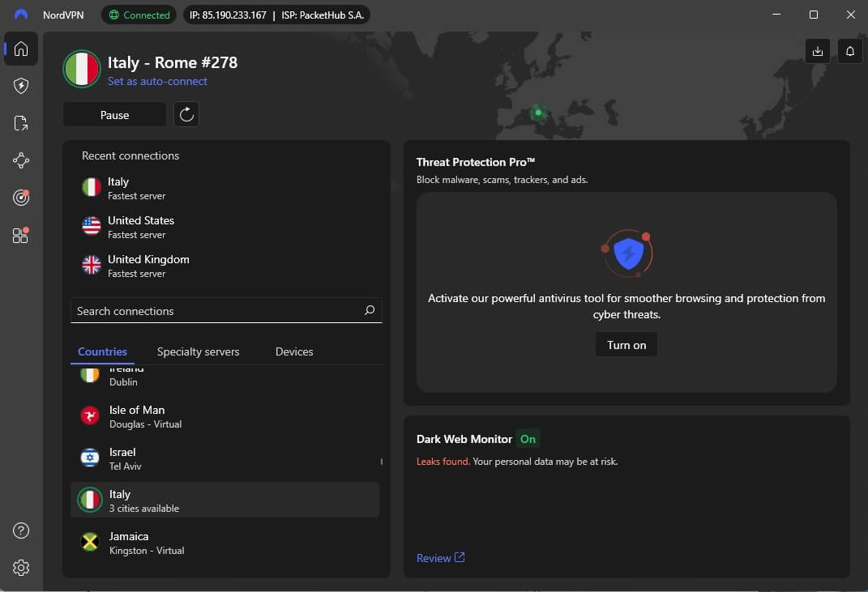Open notifications via the bell icon

pos(849,50)
